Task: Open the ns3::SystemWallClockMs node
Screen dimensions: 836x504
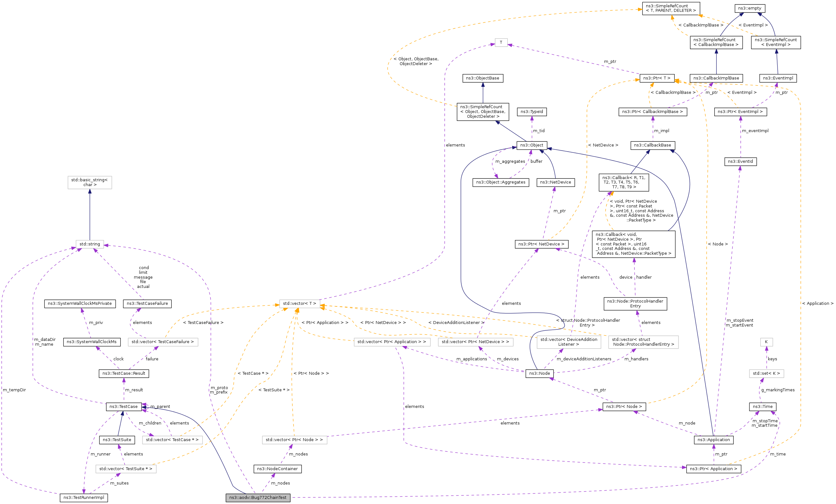Action: [92, 342]
